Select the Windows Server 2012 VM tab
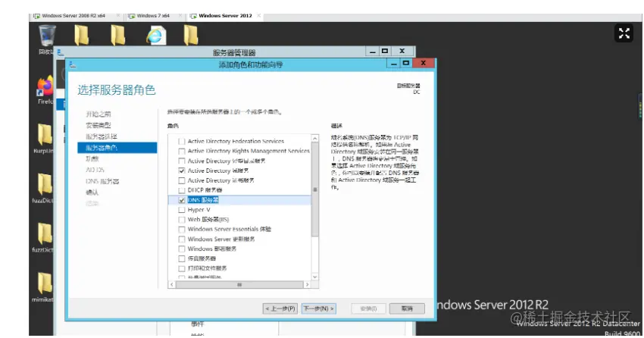The image size is (644, 338). (225, 16)
